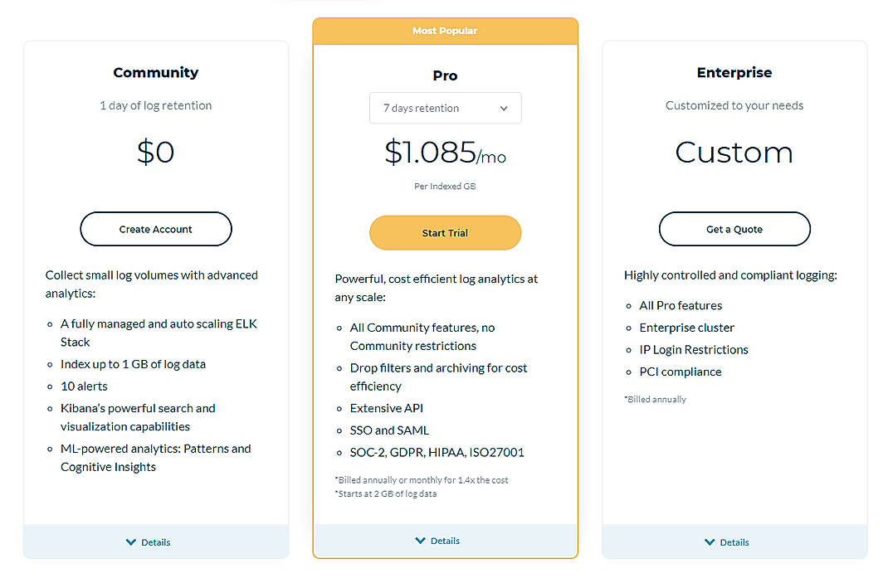Click the $0 price on Community
The height and width of the screenshot is (588, 888).
click(x=155, y=152)
